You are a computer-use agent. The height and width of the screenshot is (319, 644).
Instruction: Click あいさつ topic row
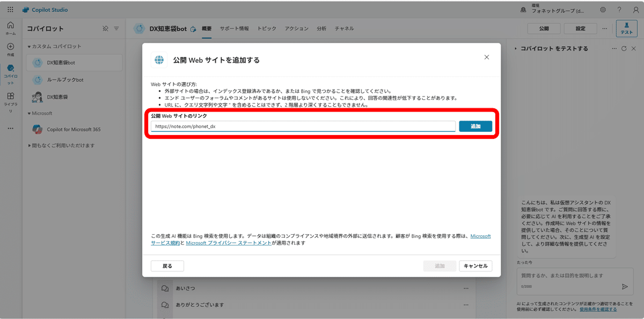point(315,288)
